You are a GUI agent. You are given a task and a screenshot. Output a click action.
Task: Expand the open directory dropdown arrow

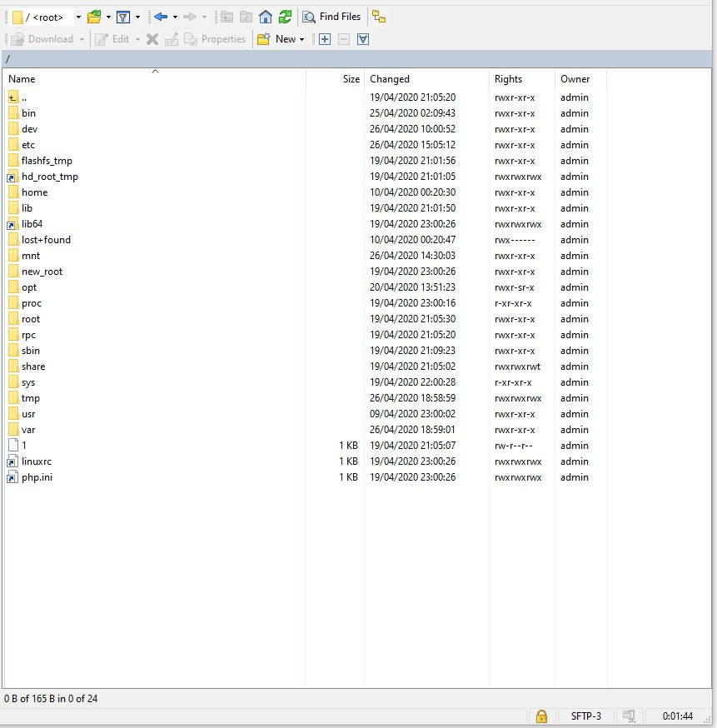coord(108,17)
